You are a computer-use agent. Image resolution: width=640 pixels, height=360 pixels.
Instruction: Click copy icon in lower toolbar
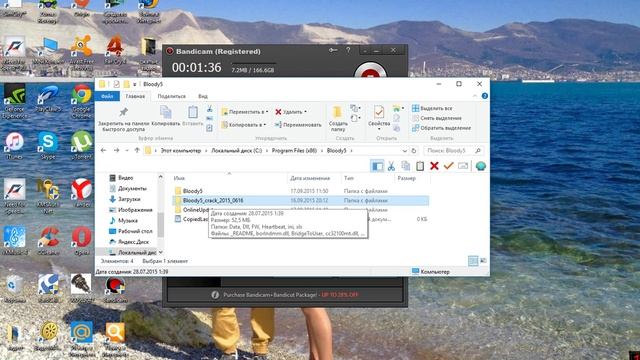(x=406, y=166)
